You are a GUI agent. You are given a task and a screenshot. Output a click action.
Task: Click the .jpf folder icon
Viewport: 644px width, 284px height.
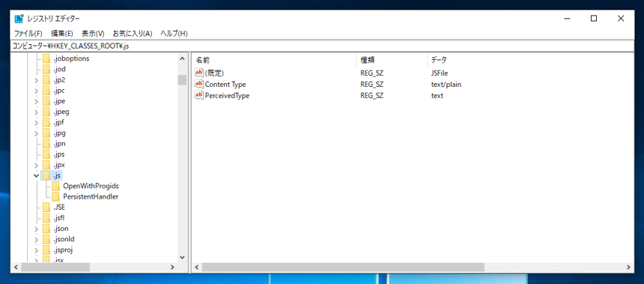click(x=46, y=122)
